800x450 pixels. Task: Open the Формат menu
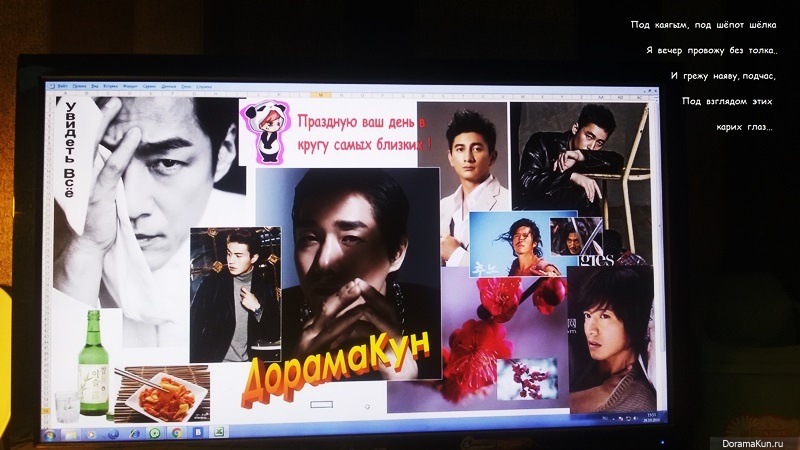pyautogui.click(x=130, y=86)
